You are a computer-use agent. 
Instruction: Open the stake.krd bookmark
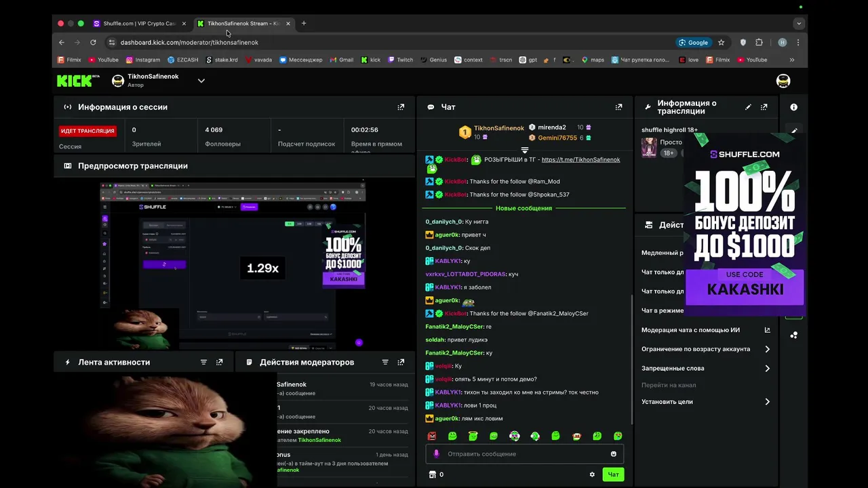[x=222, y=60]
